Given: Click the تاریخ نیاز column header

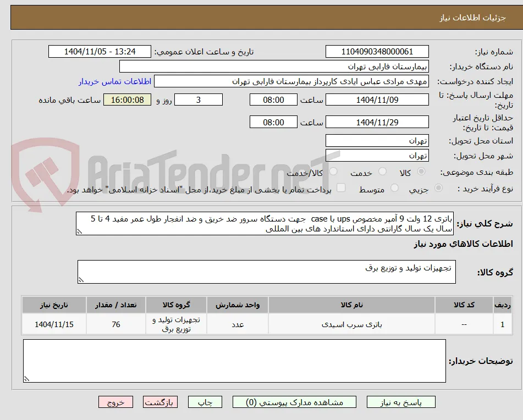Looking at the screenshot, I should click(54, 305).
